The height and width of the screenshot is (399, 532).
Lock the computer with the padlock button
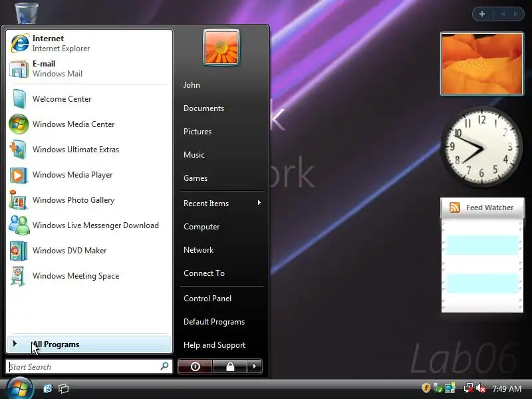(x=230, y=366)
